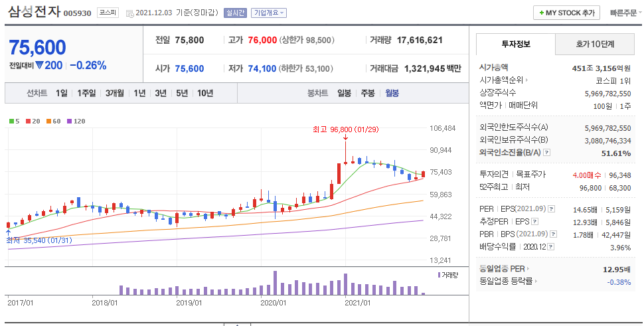This screenshot has height=326, width=644.
Task: Click the -0.26% change rate
Action: (x=88, y=65)
